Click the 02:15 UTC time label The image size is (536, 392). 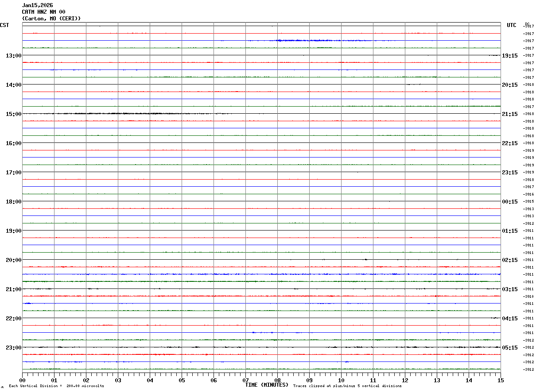510,260
